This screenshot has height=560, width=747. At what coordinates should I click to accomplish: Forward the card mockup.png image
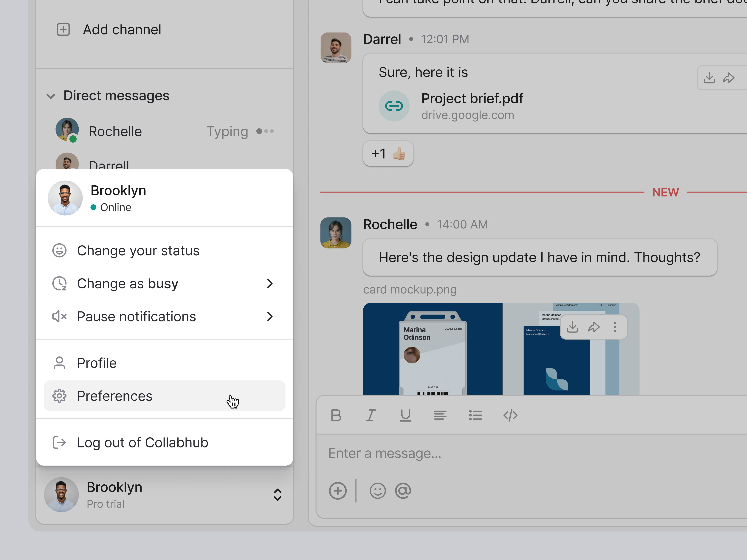(594, 327)
